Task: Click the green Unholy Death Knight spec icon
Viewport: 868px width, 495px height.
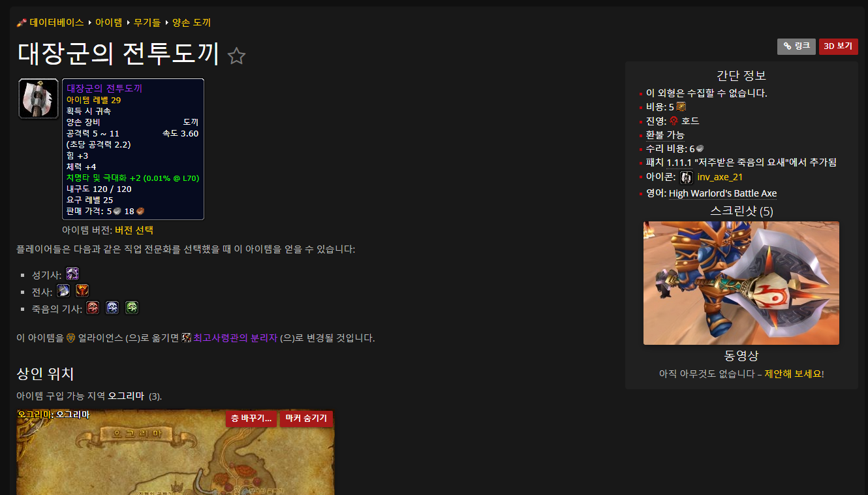Action: coord(132,308)
